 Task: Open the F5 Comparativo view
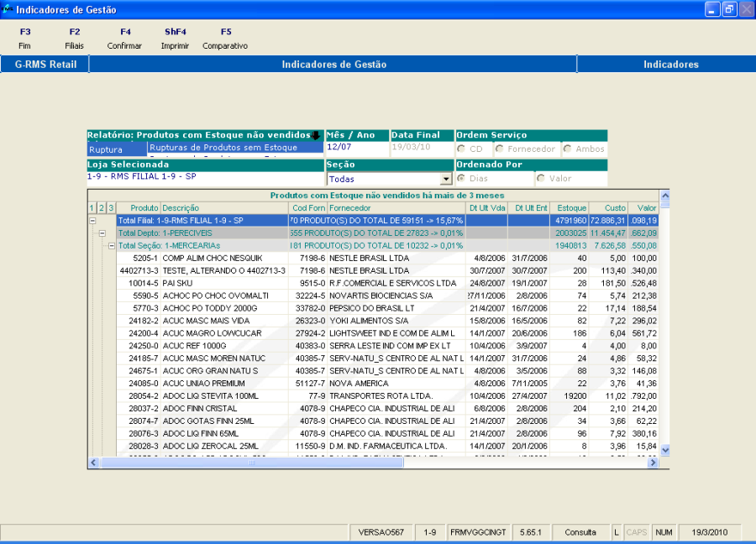[x=225, y=39]
